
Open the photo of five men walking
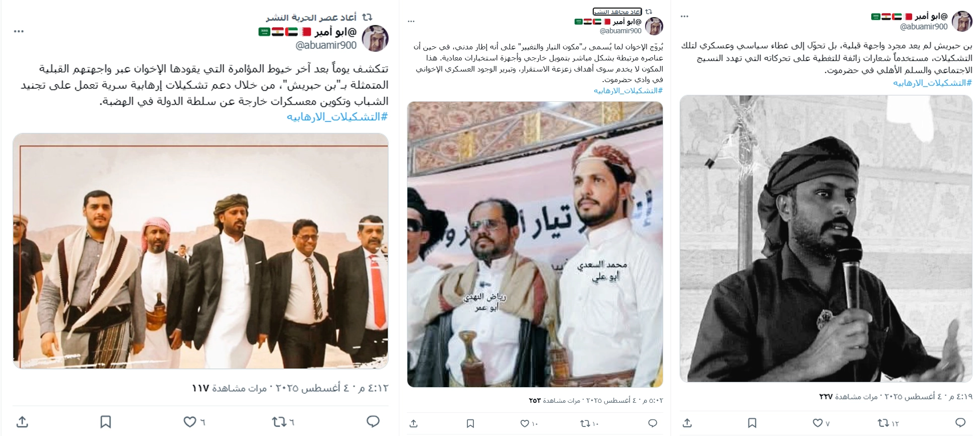(200, 251)
